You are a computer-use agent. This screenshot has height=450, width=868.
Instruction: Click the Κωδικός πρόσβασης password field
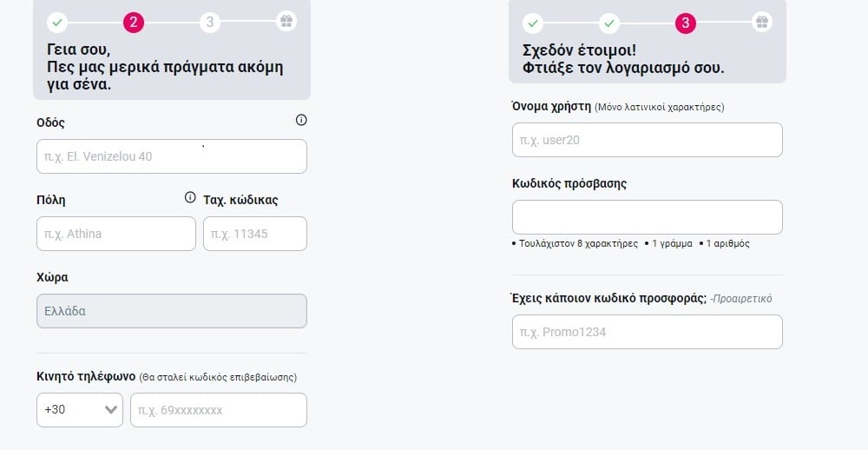(648, 217)
